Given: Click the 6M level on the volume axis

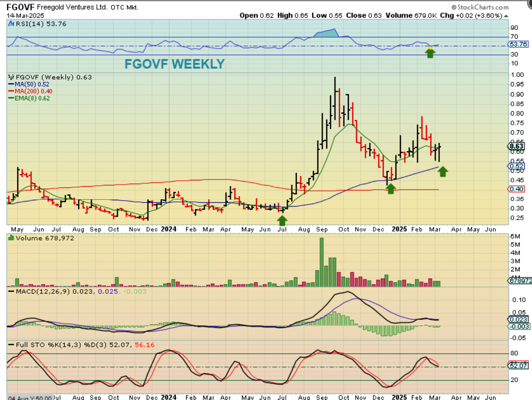Looking at the screenshot, I should point(515,236).
